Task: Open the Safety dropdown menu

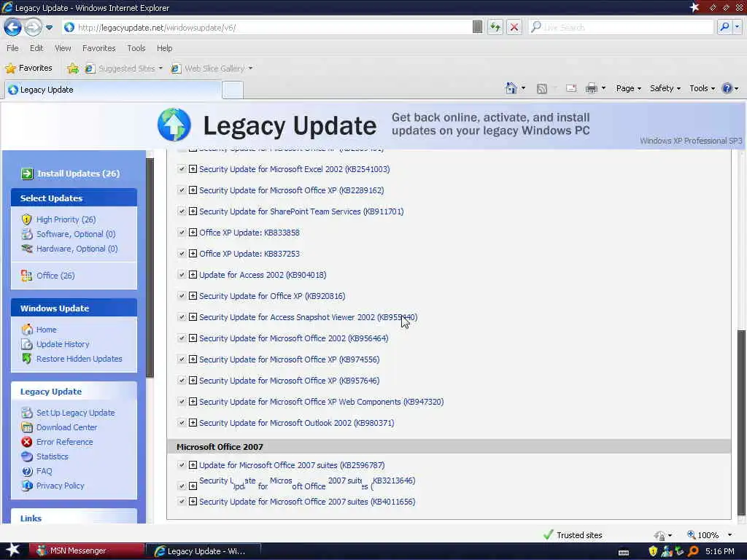Action: pyautogui.click(x=665, y=88)
